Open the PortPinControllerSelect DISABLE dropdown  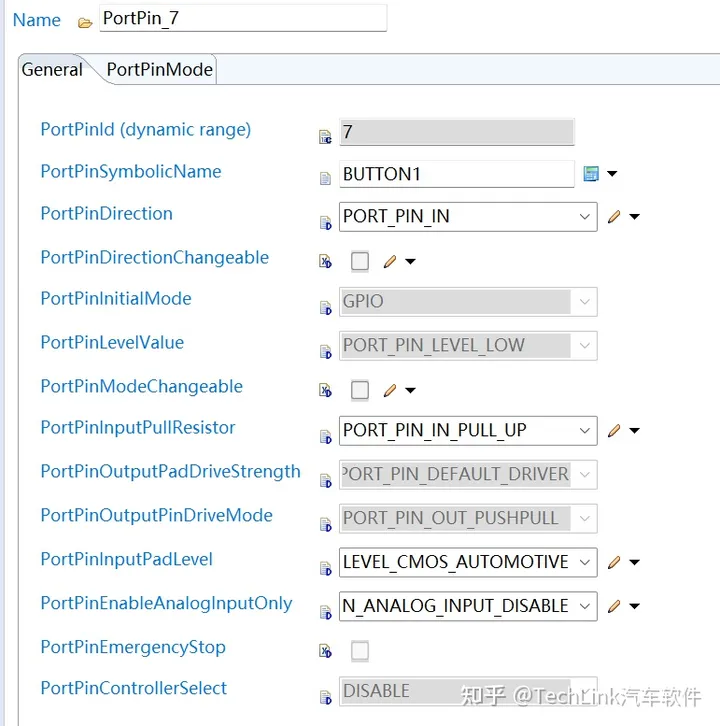coord(468,691)
